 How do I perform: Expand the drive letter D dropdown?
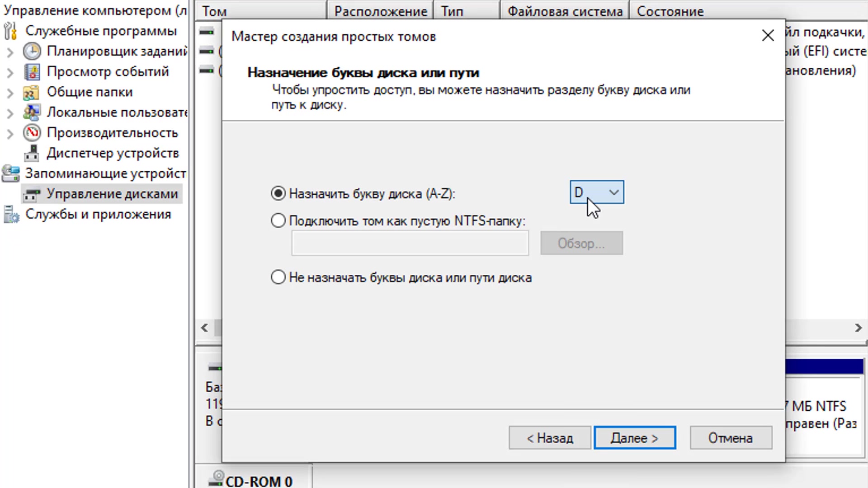tap(613, 192)
